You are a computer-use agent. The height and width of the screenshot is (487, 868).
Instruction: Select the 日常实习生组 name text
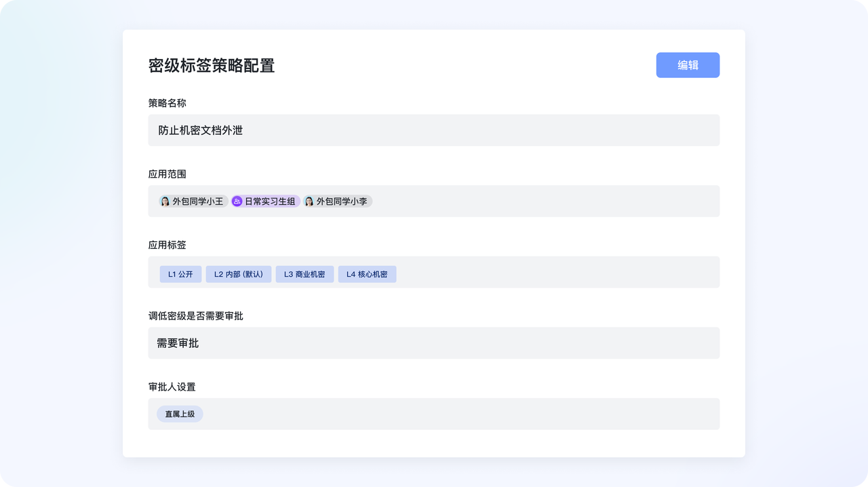point(270,201)
